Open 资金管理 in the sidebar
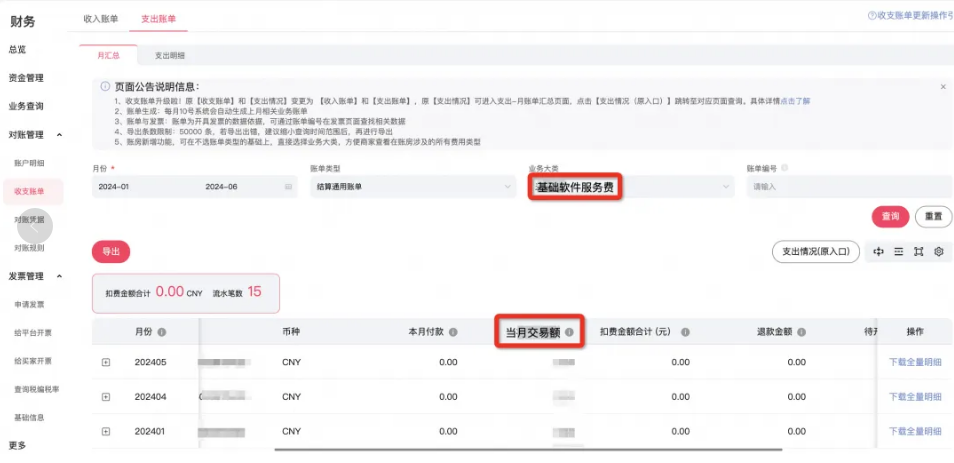 (x=26, y=78)
